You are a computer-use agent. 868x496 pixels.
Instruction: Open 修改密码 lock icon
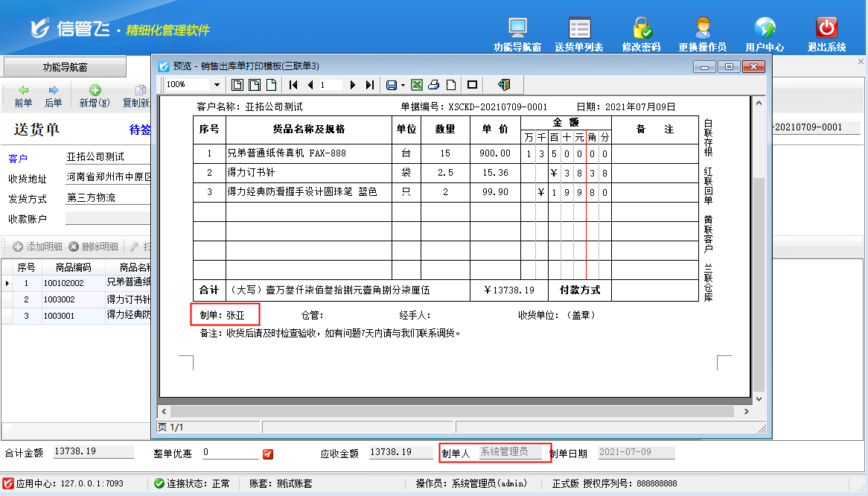[642, 34]
